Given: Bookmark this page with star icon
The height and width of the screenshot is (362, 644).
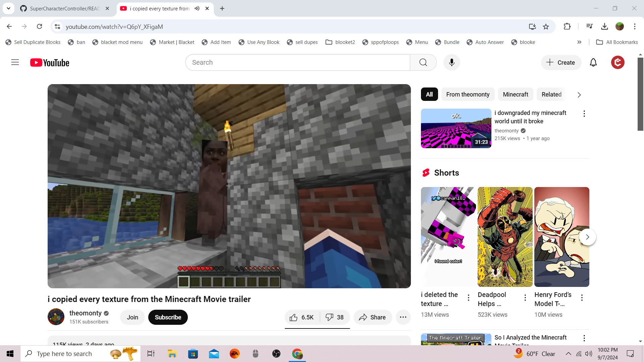Looking at the screenshot, I should 546,26.
